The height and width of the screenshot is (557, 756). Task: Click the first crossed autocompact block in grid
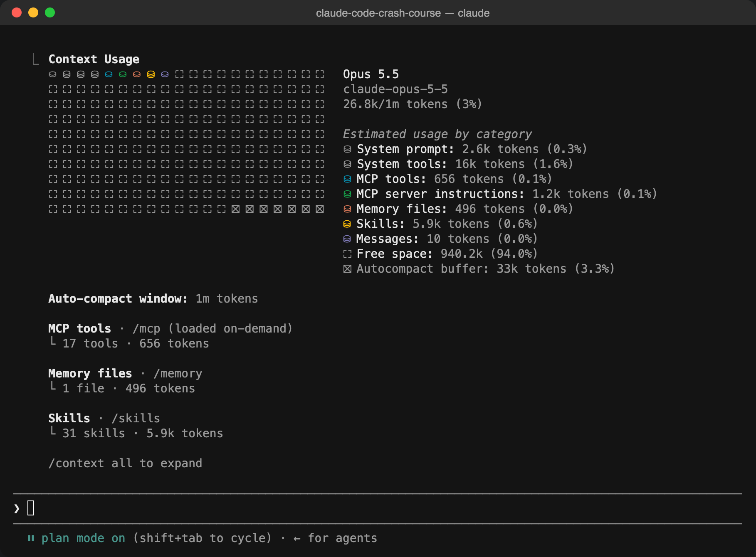[x=235, y=209]
